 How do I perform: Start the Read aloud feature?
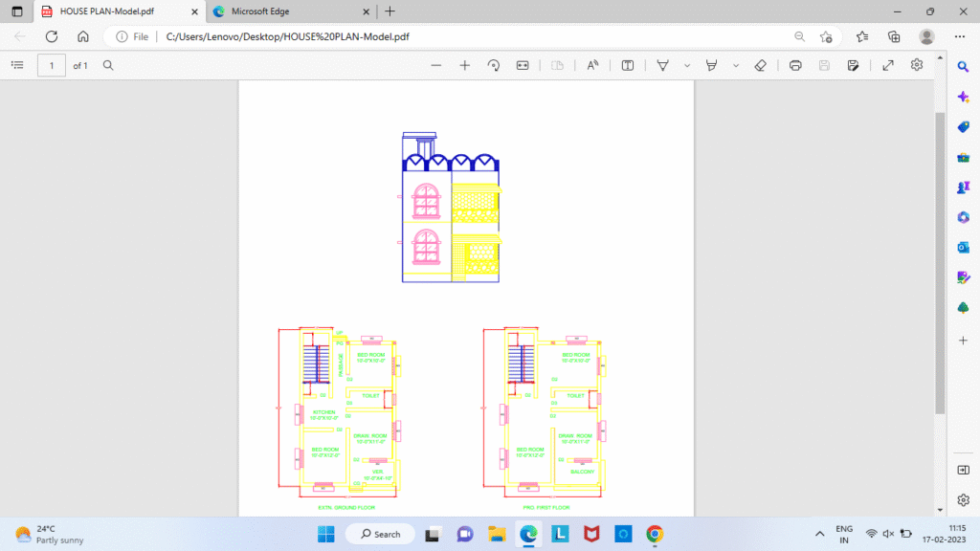click(x=592, y=65)
